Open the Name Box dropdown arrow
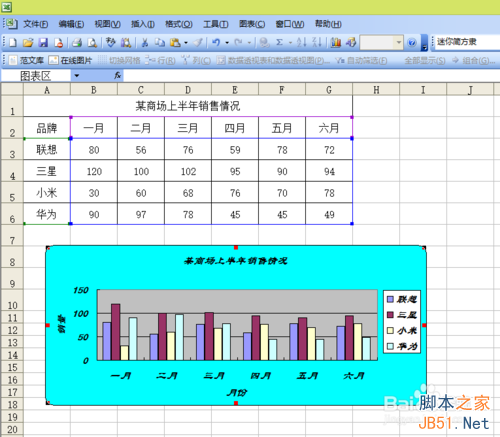This screenshot has width=500, height=437. coord(77,76)
